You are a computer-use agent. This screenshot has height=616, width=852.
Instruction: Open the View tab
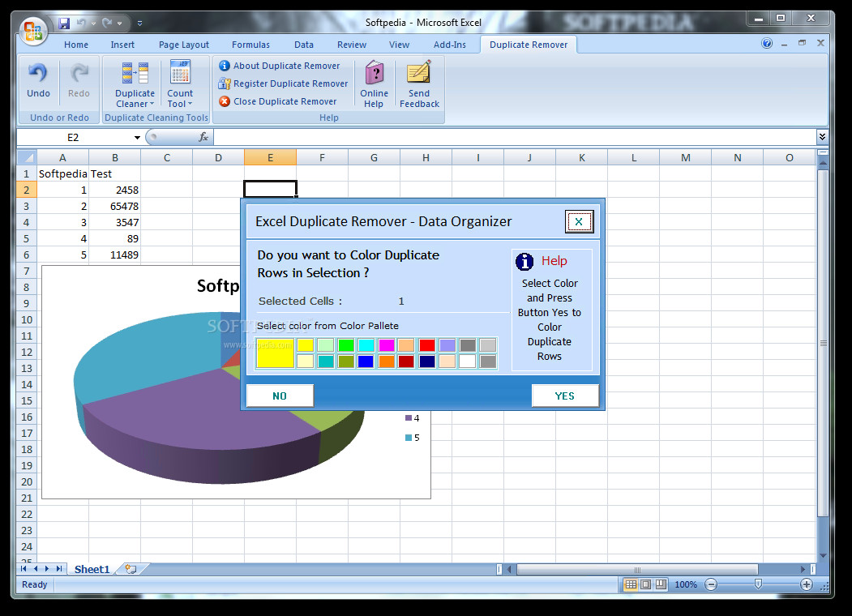[x=399, y=45]
